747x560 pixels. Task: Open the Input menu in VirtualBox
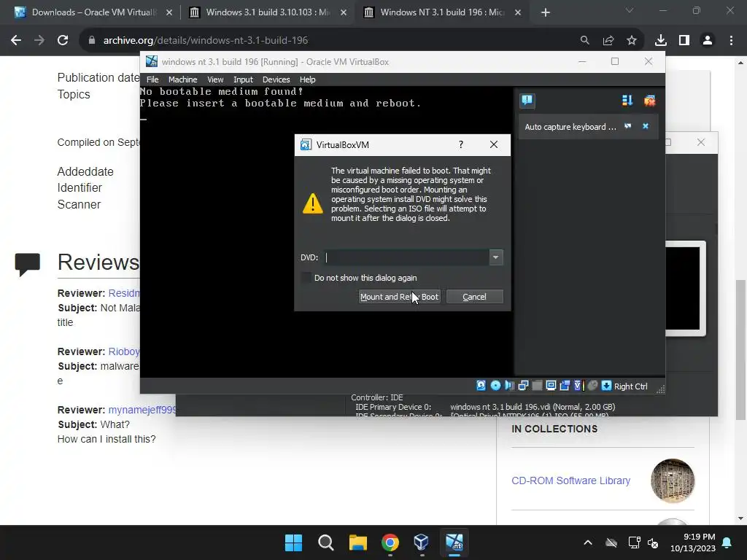(243, 79)
